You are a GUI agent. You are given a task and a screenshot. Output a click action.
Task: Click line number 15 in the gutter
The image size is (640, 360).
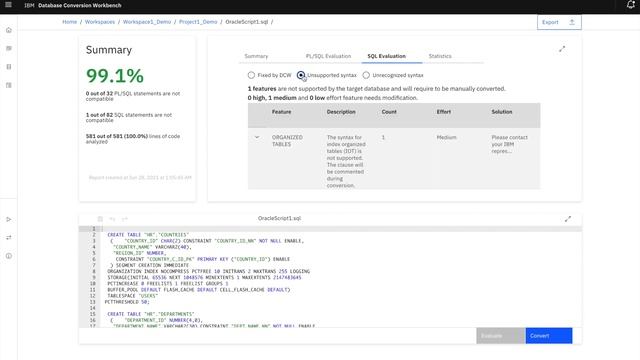(93, 314)
